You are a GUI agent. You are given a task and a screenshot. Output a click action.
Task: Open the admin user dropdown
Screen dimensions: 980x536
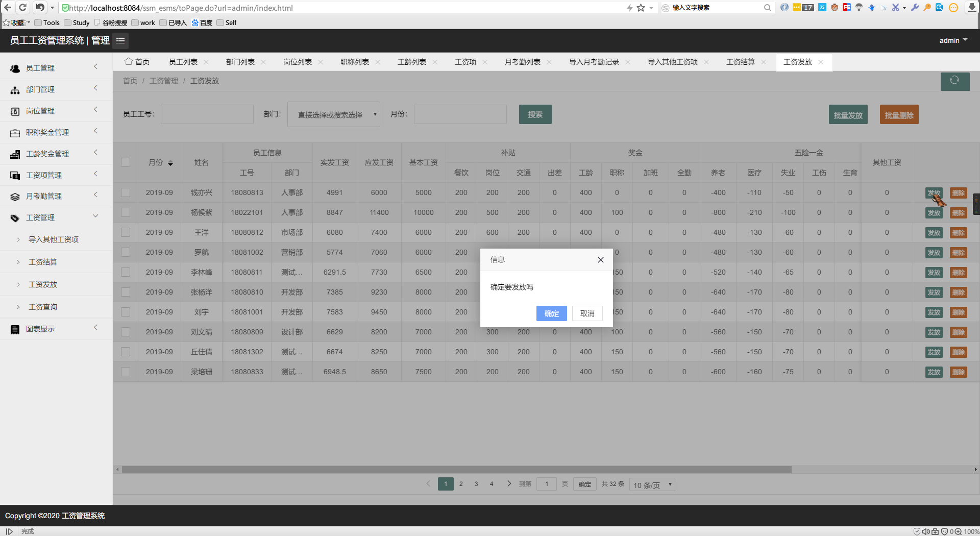point(953,41)
